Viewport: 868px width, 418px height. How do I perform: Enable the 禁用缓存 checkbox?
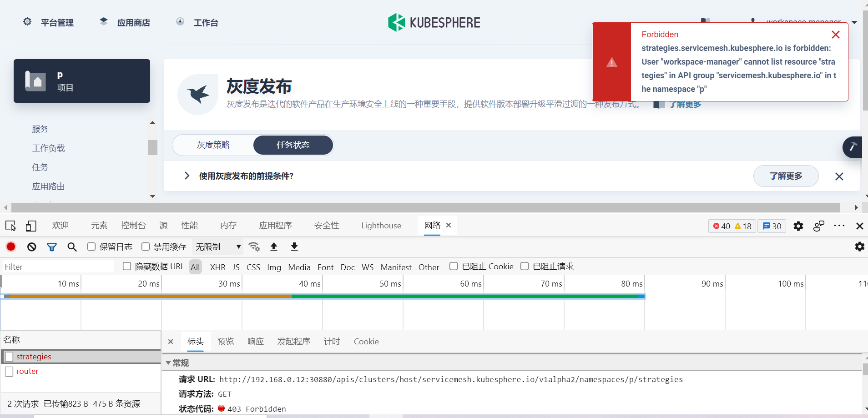146,246
